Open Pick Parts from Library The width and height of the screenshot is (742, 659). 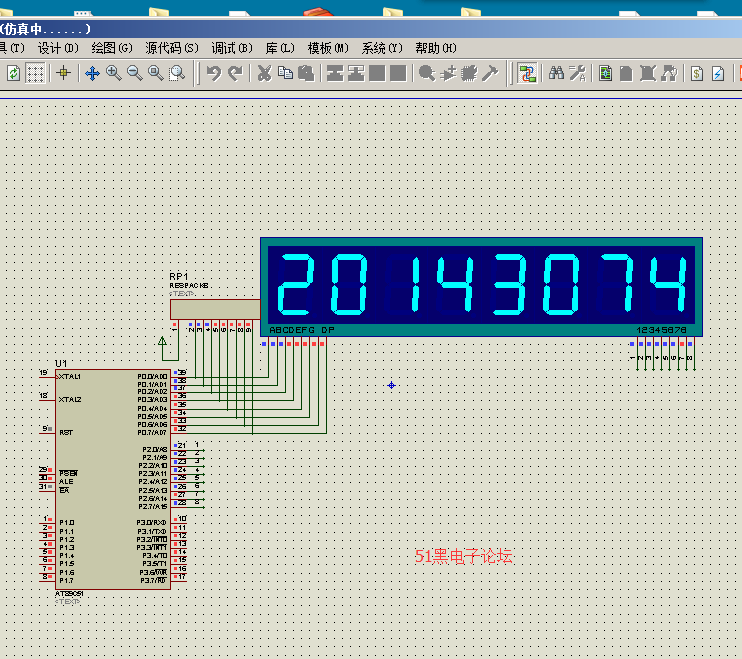click(427, 73)
